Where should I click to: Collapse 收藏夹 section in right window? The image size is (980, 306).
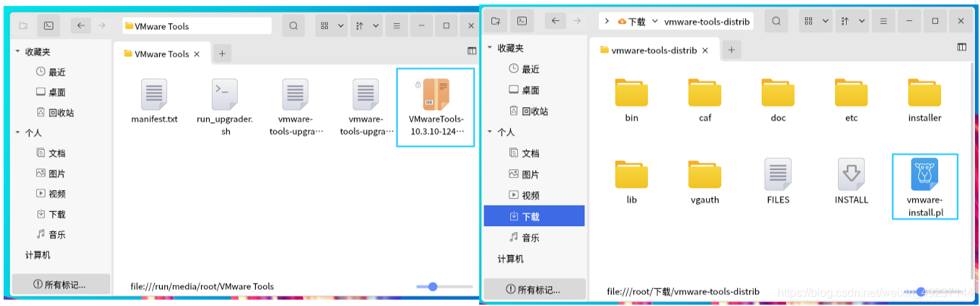click(491, 48)
